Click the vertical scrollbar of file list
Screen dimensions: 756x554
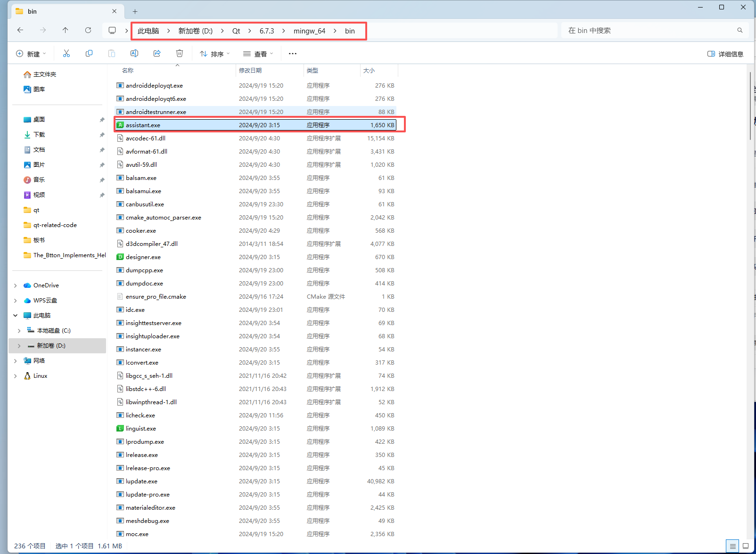(x=750, y=106)
